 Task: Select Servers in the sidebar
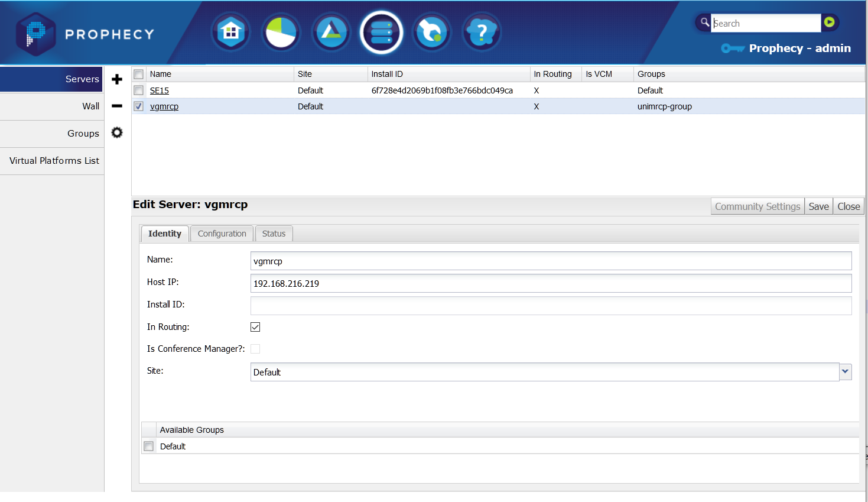tap(51, 79)
